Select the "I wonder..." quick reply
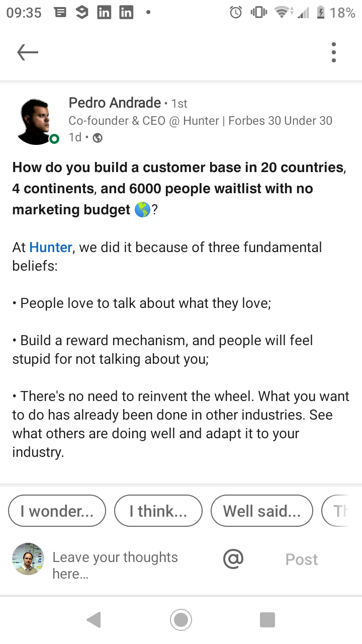 coord(57,511)
